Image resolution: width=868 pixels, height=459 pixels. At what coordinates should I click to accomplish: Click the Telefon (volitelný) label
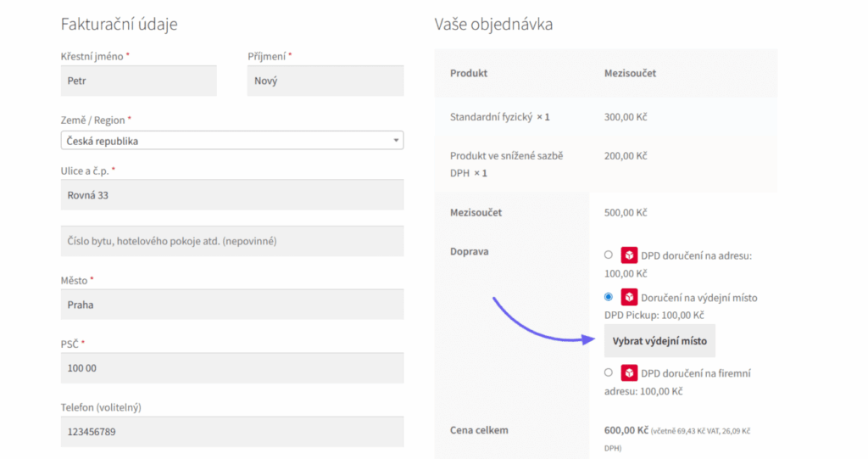pos(101,407)
